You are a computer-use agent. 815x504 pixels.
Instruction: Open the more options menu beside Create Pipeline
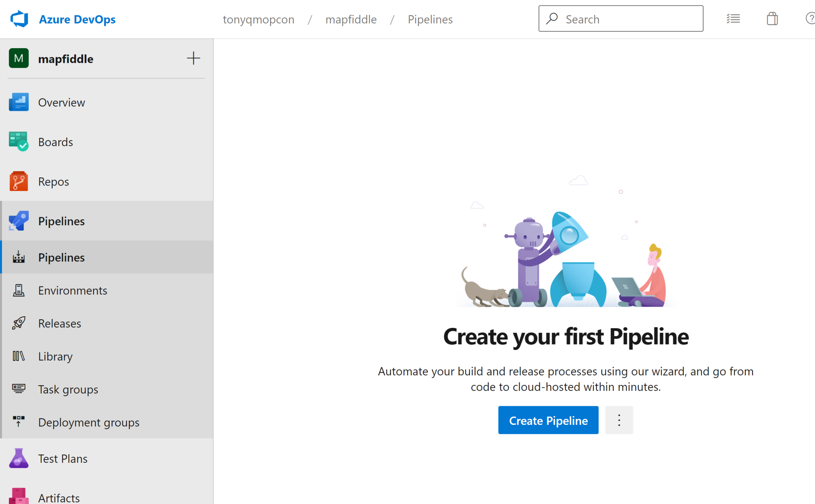click(619, 420)
